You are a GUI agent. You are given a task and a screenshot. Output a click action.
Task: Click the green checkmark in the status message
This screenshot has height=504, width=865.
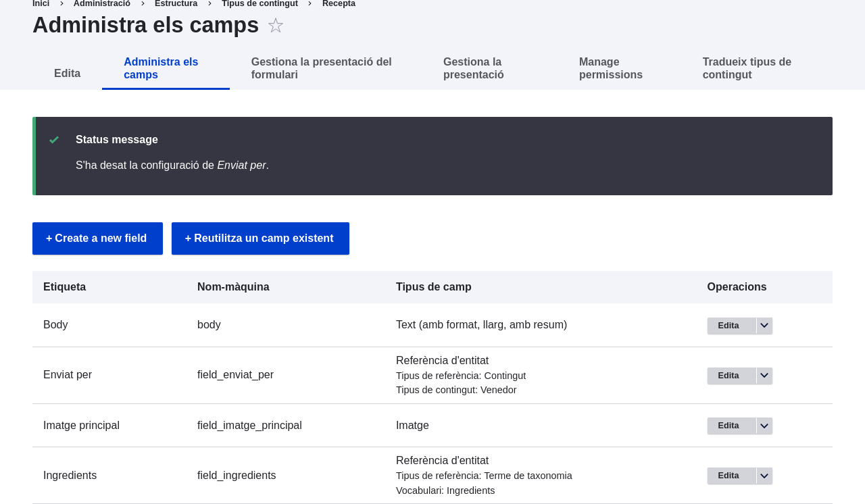point(55,138)
